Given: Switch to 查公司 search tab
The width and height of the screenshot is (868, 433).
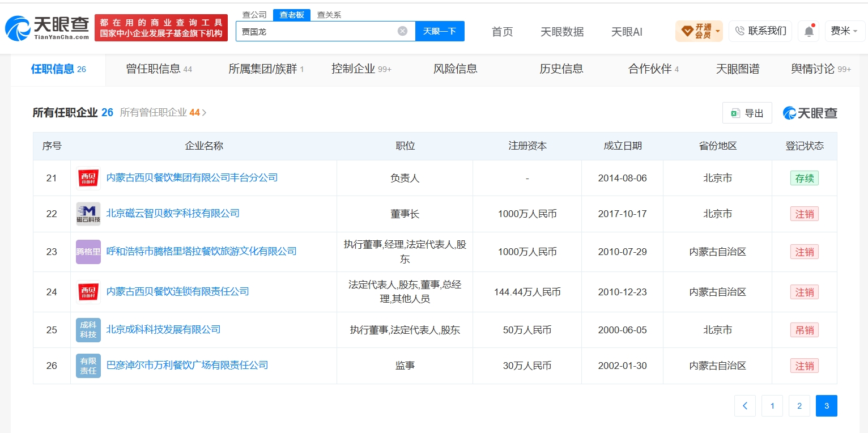Looking at the screenshot, I should [254, 15].
